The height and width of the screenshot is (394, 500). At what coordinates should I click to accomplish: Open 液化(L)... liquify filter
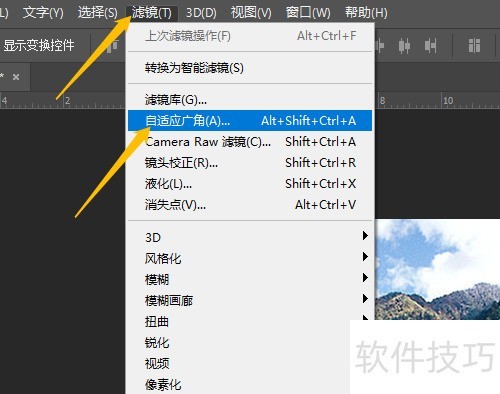(x=250, y=184)
